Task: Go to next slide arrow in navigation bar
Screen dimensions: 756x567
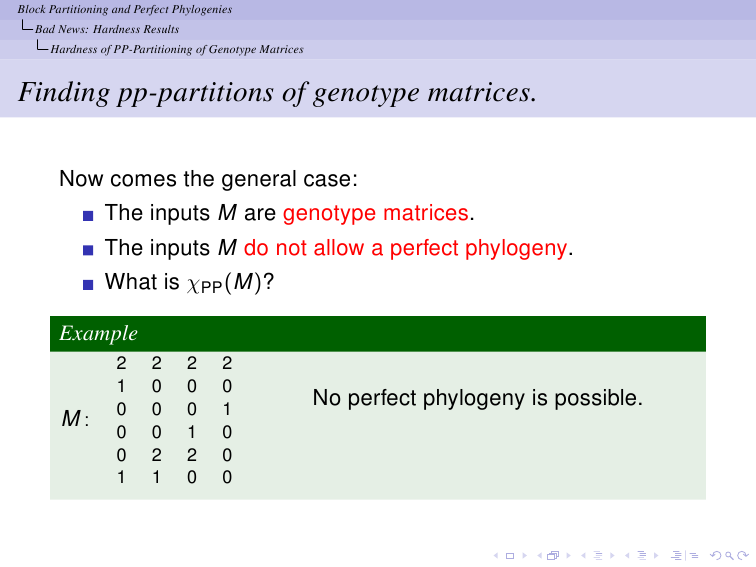Action: coord(525,556)
